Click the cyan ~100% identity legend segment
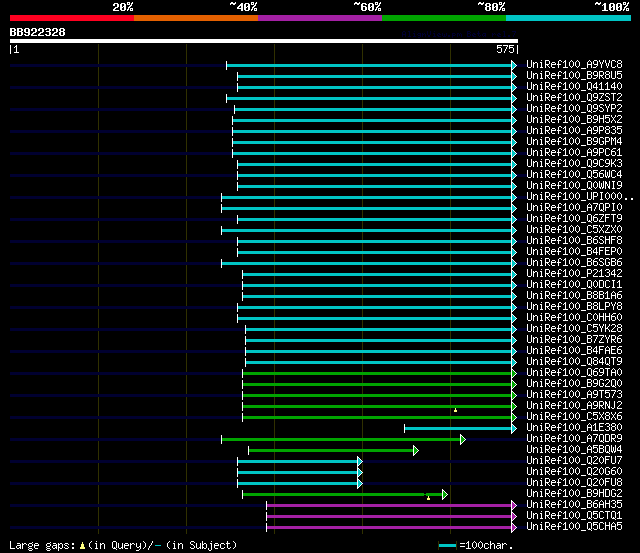Screen dimensions: 640x553 [568, 18]
